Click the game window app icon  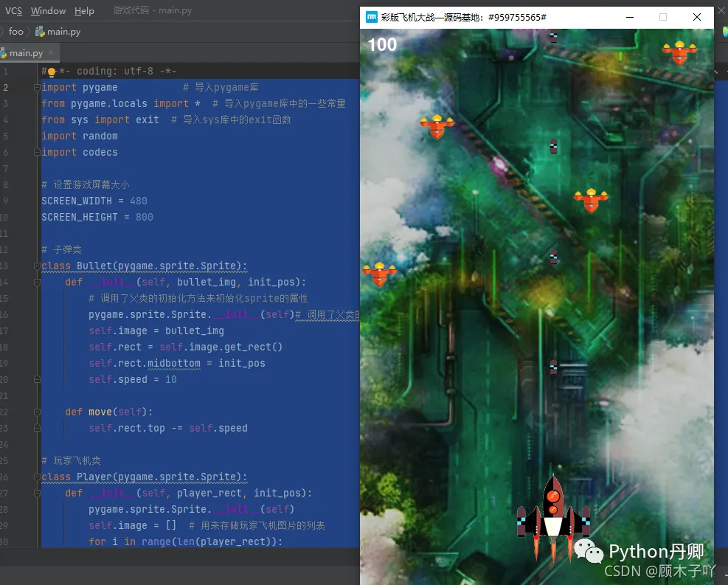[372, 17]
